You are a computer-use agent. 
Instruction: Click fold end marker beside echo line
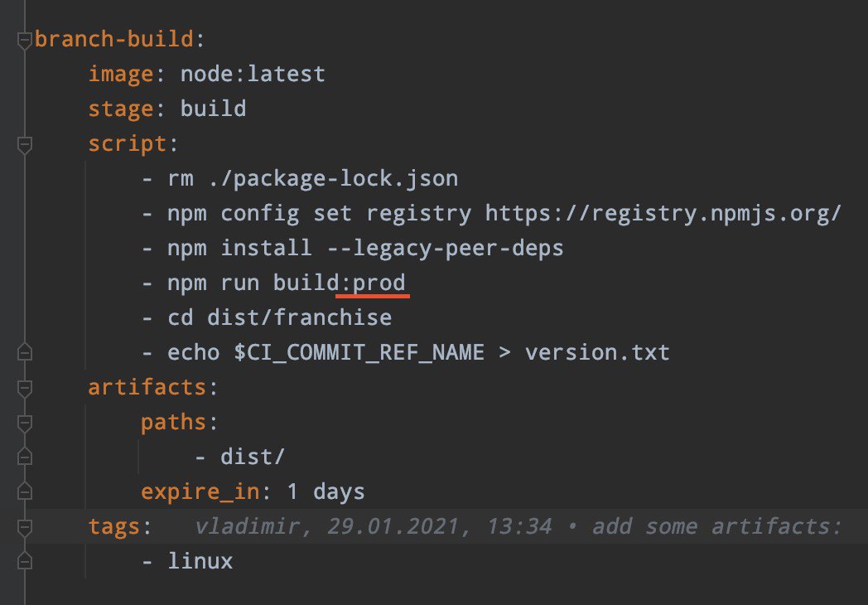(25, 354)
